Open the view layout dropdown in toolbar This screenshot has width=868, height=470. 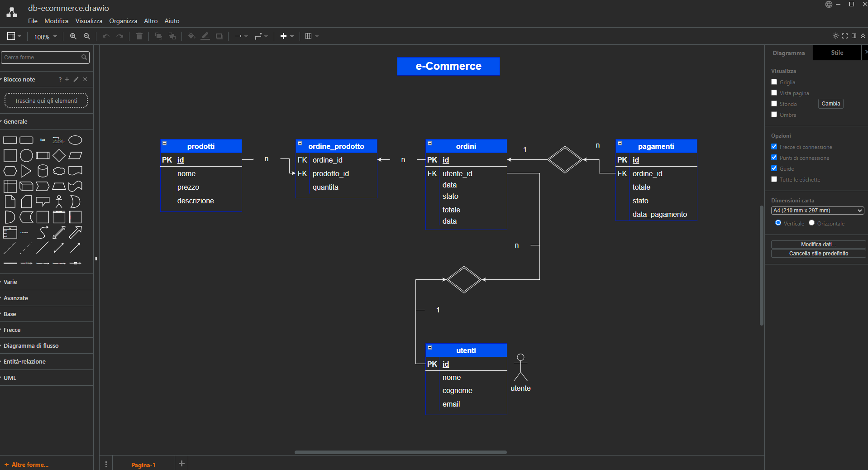tap(14, 36)
